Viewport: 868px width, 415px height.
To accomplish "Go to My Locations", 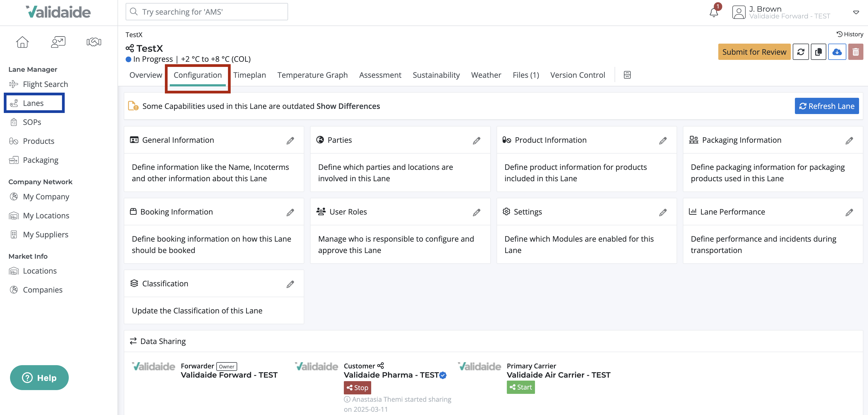I will (46, 215).
